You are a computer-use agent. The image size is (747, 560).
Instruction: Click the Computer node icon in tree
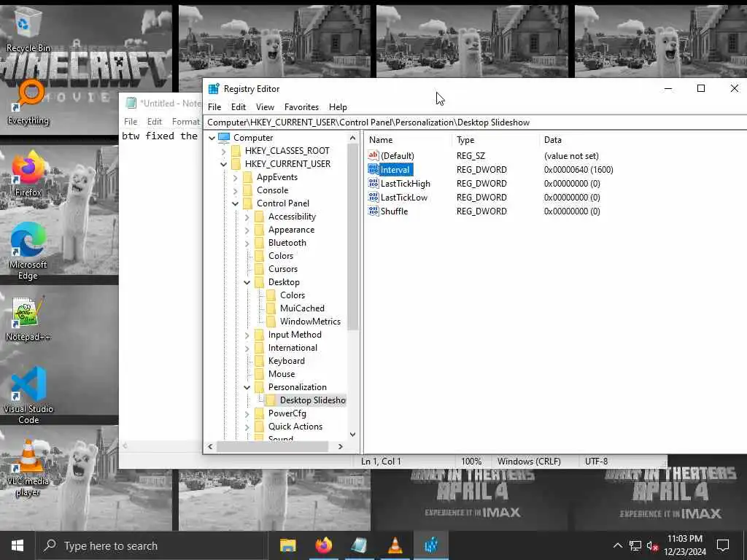point(224,138)
